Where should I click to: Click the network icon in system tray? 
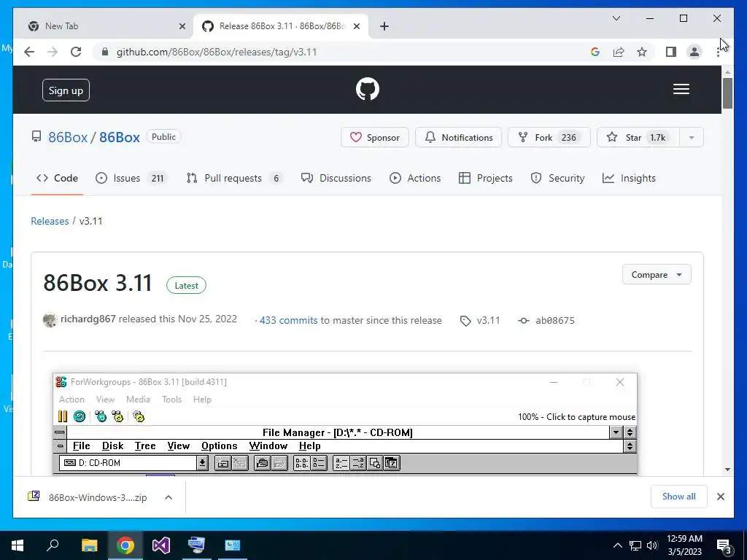tap(635, 545)
